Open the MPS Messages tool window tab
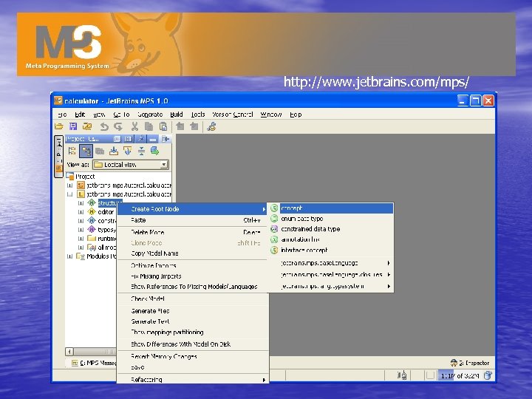Image resolution: width=532 pixels, height=399 pixels. 93,363
